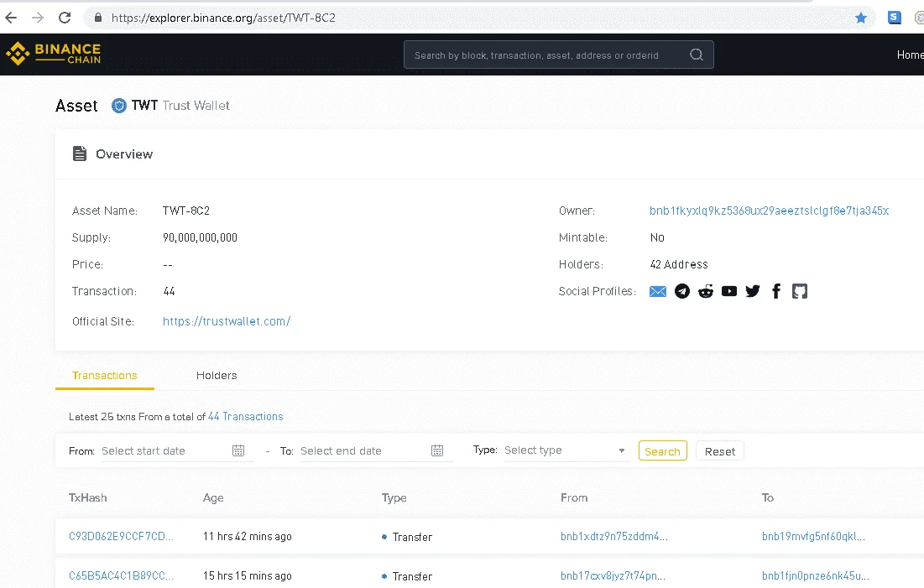Open the start date calendar icon
924x588 pixels.
pos(238,450)
